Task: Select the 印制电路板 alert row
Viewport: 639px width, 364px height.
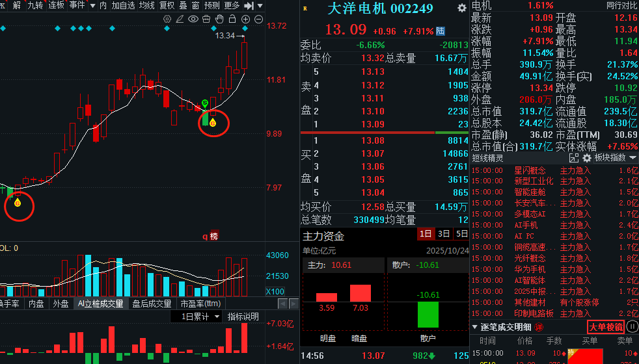Action: click(554, 313)
